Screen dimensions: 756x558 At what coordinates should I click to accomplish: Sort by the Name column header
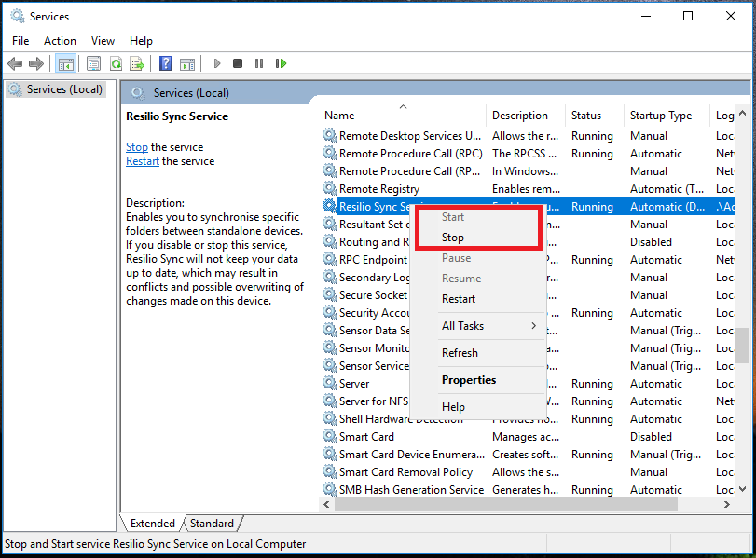coord(403,116)
